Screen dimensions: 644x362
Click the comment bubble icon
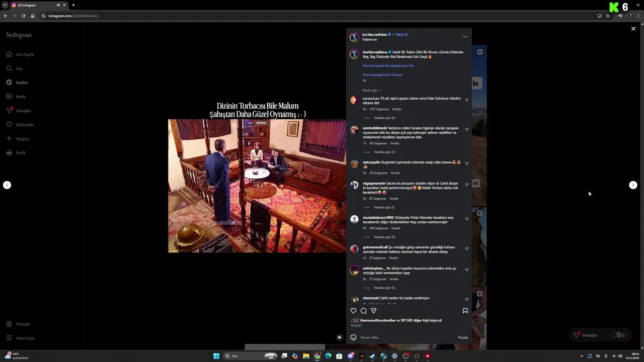point(363,311)
